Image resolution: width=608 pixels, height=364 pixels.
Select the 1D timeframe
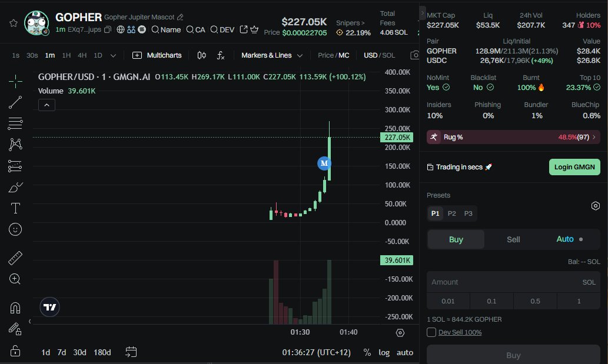click(x=98, y=55)
